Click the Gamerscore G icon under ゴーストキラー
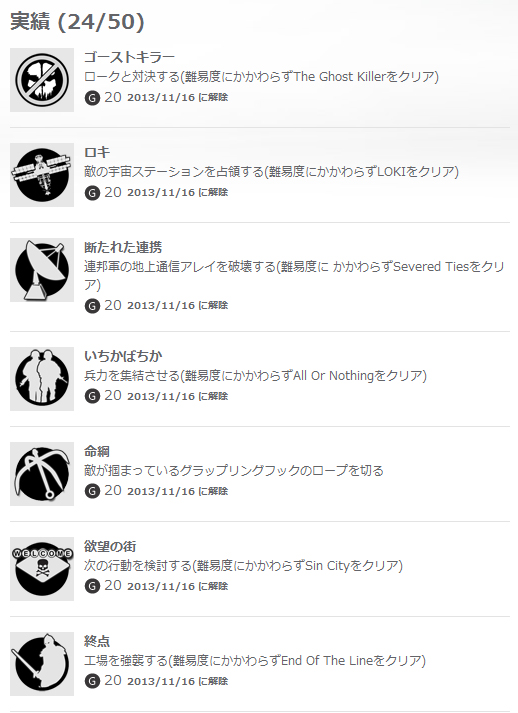 click(92, 98)
